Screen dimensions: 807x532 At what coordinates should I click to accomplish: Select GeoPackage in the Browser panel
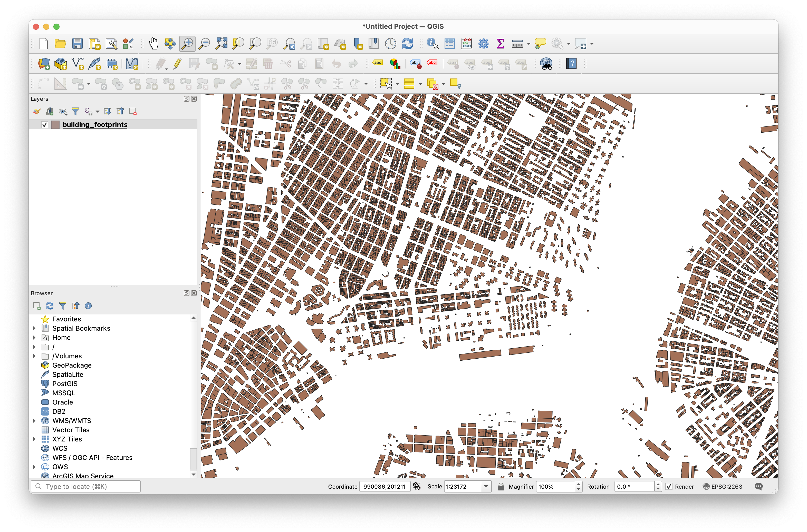coord(72,366)
